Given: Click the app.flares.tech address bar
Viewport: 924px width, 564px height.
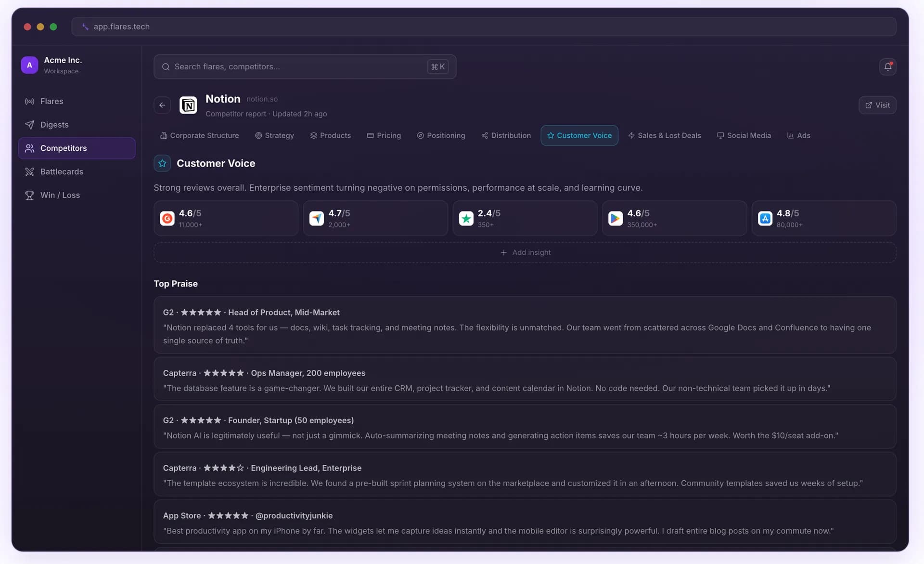Looking at the screenshot, I should (484, 26).
